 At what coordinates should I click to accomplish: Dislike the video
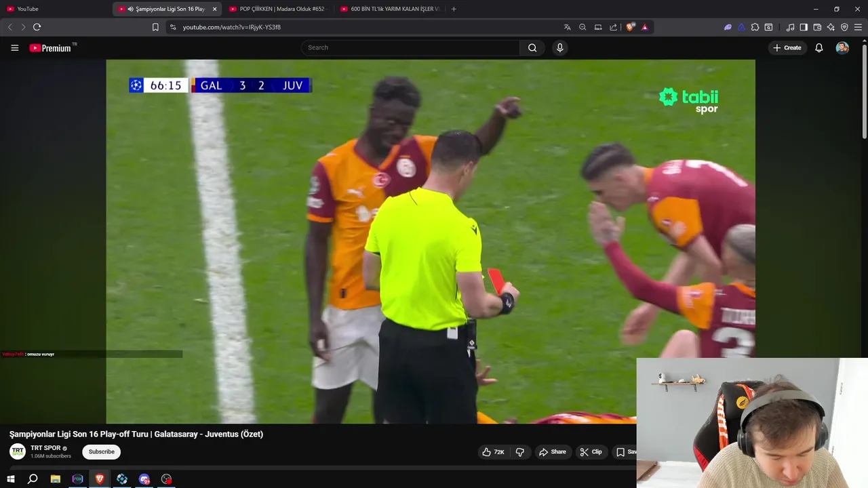[x=520, y=452]
